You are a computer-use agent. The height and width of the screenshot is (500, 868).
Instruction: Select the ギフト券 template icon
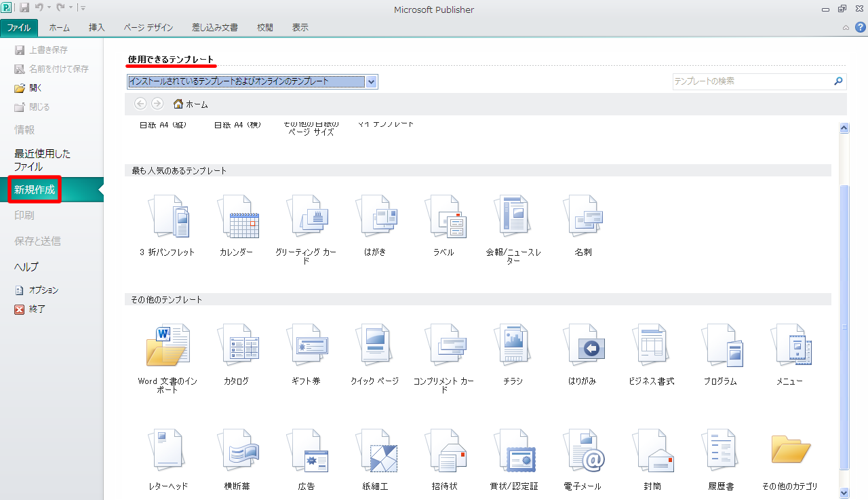tap(306, 346)
